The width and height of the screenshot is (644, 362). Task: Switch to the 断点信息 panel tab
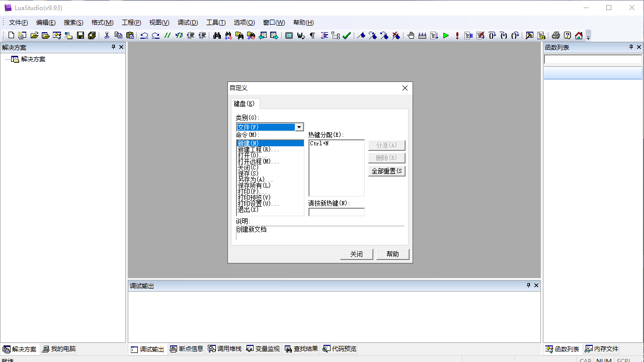click(186, 348)
